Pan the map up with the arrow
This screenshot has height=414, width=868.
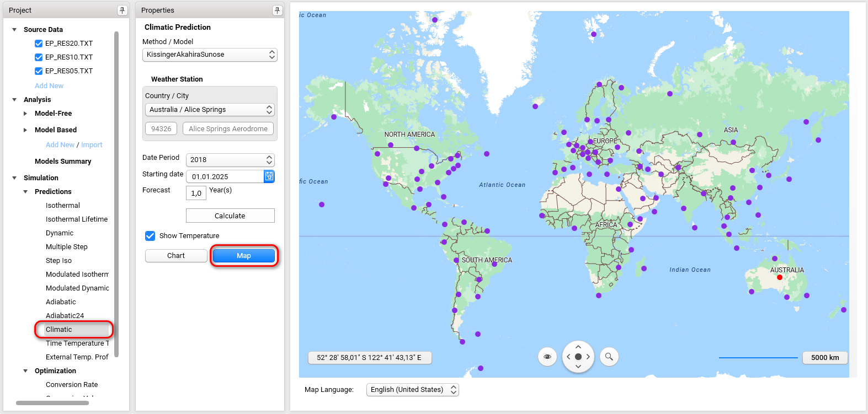tap(578, 347)
